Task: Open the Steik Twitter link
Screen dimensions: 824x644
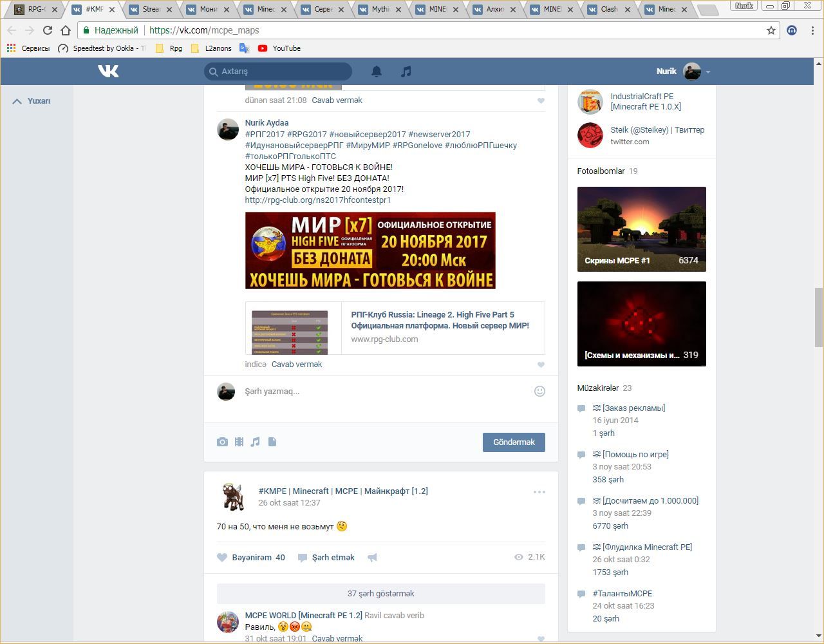Action: pyautogui.click(x=657, y=130)
